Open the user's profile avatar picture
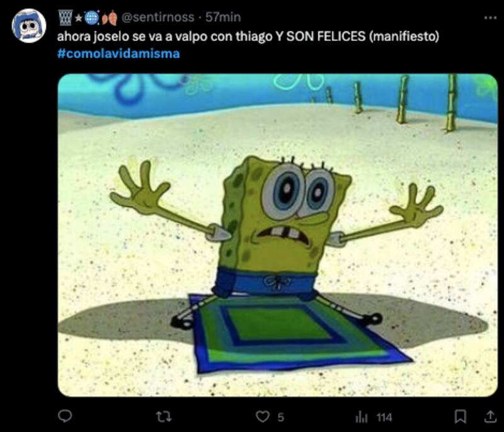The height and width of the screenshot is (432, 504). (x=29, y=26)
